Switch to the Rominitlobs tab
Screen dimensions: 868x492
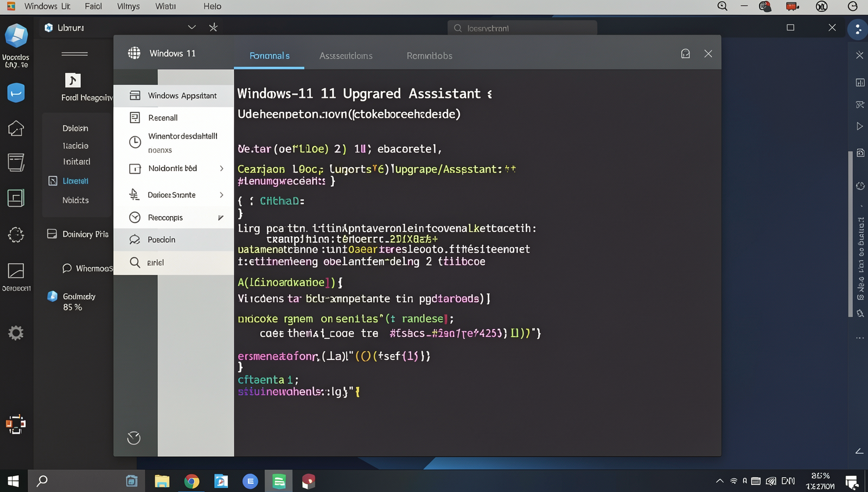(429, 55)
